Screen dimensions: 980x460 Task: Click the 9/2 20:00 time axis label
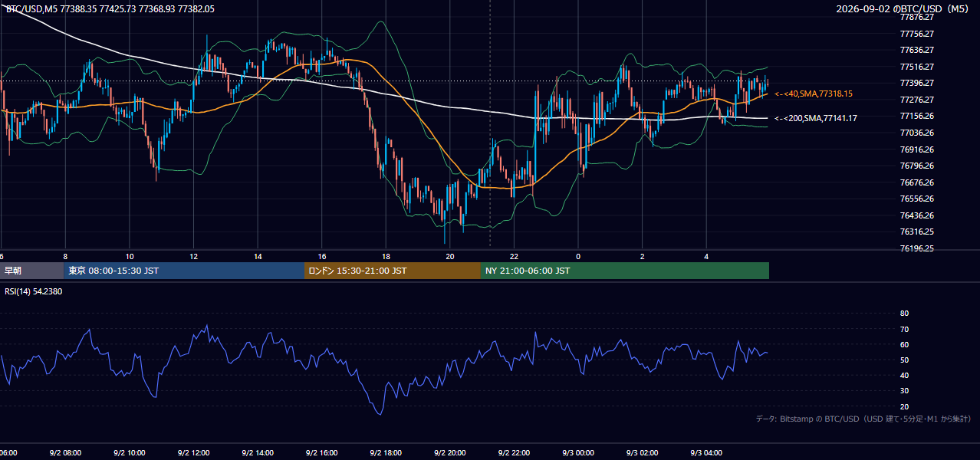pos(450,453)
